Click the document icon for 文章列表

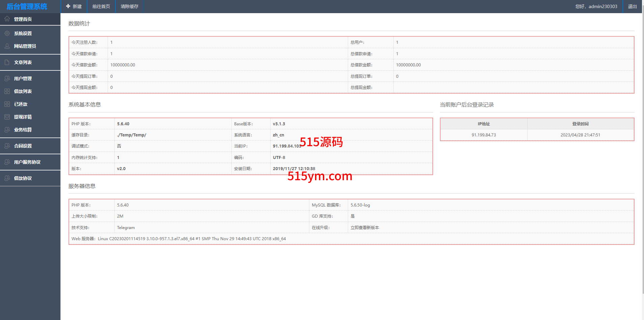click(x=7, y=62)
